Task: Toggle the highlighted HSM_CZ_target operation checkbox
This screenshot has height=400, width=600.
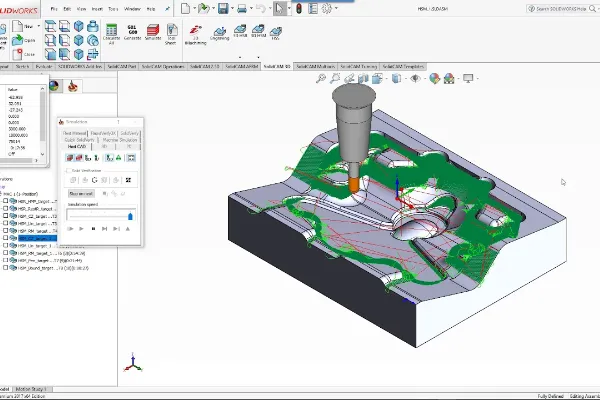Action: point(5,238)
